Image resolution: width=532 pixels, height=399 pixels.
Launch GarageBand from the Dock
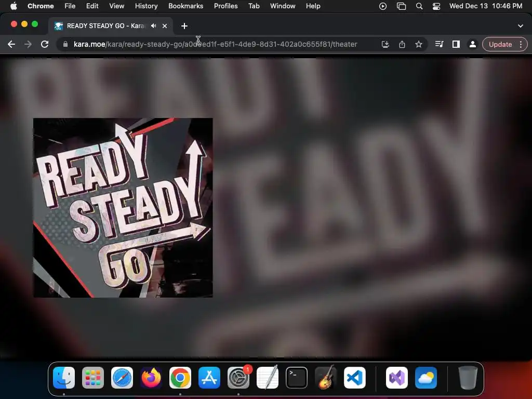(x=326, y=377)
